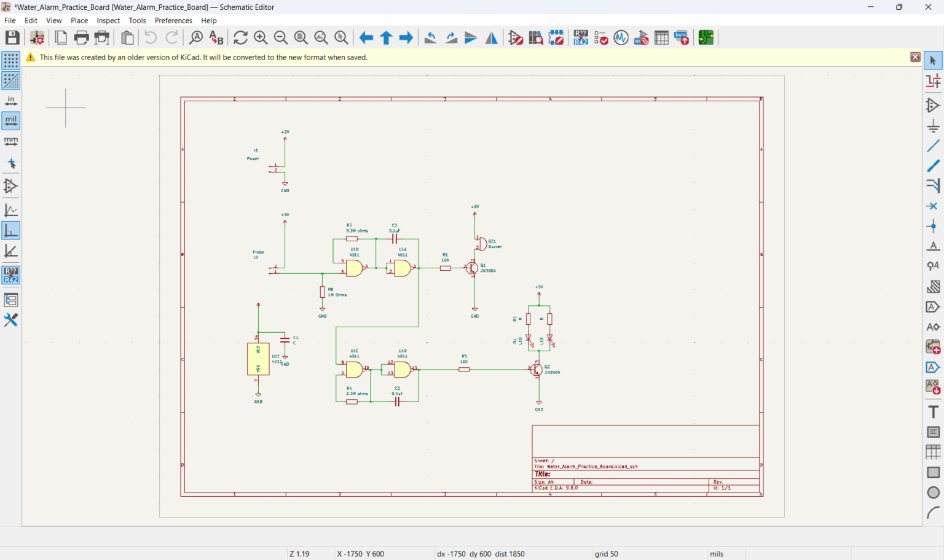This screenshot has width=944, height=560.
Task: Open the Simulator icon
Action: click(x=621, y=37)
